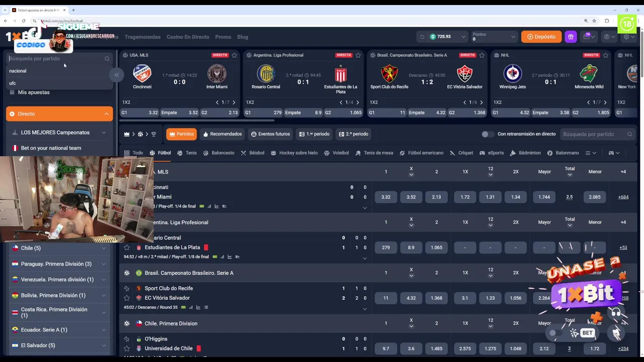Click Búsqueda por partido sidebar field
This screenshot has width=644, height=362.
[59, 58]
